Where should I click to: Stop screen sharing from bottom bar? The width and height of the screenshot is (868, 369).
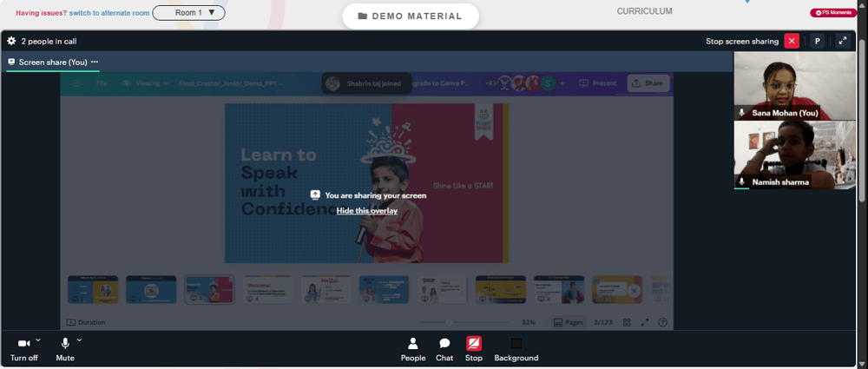click(474, 350)
